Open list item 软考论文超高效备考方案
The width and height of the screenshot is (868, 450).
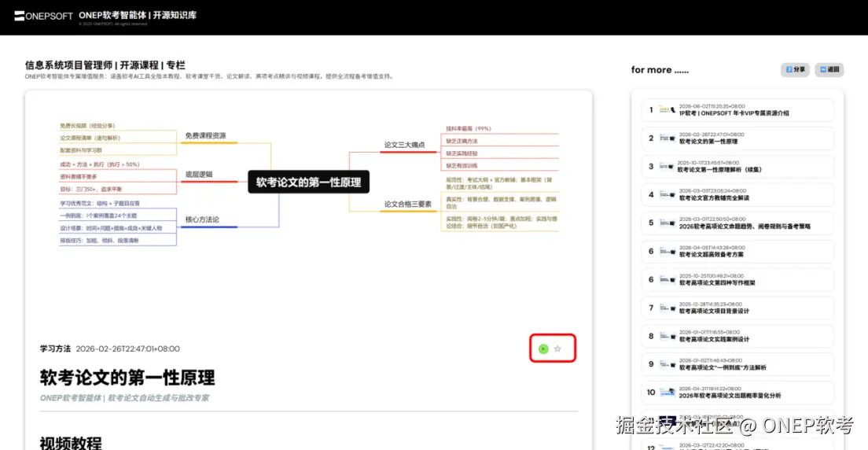(737, 251)
